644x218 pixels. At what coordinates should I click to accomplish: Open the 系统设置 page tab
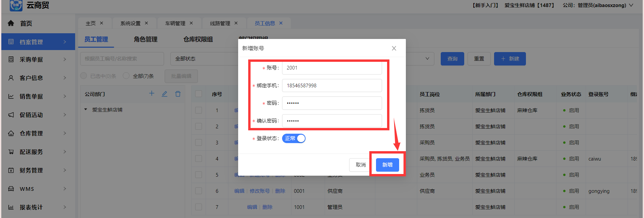point(130,23)
